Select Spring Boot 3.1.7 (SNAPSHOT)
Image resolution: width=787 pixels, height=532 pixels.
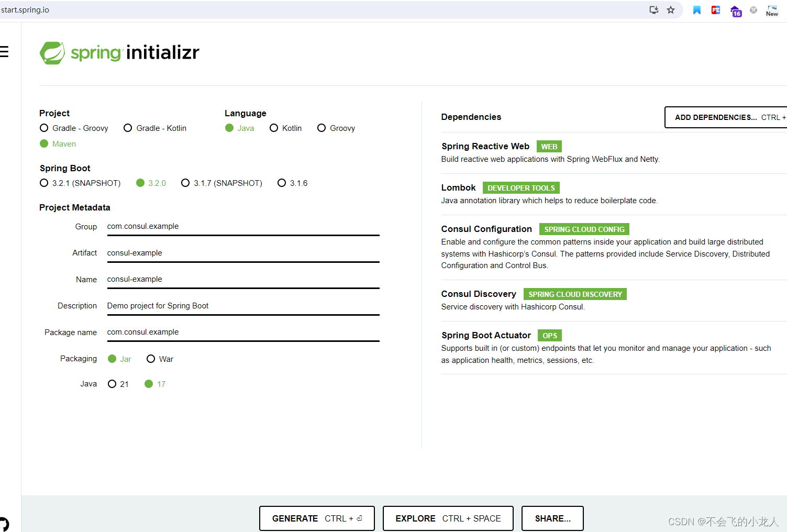(221, 183)
